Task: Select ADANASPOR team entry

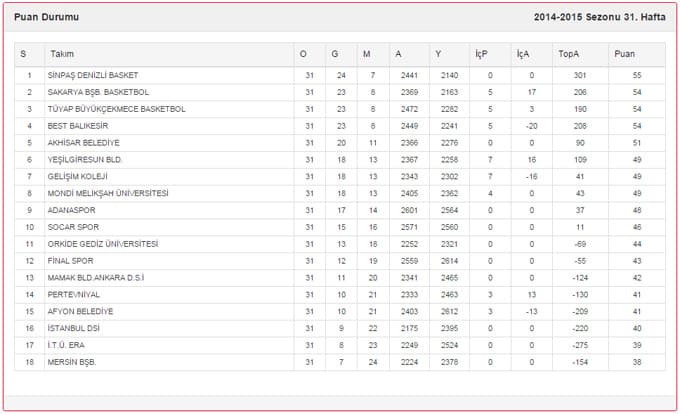Action: 71,210
